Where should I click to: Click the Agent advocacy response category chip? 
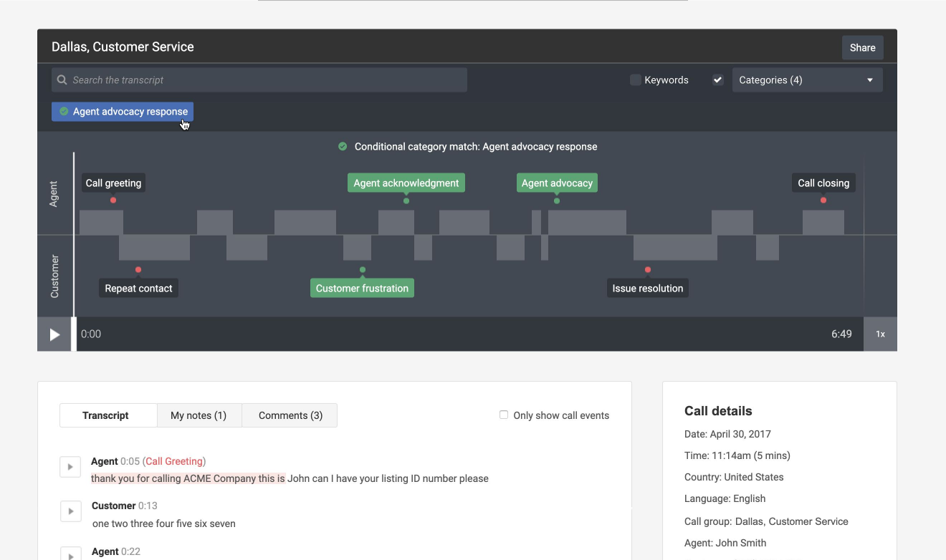123,112
